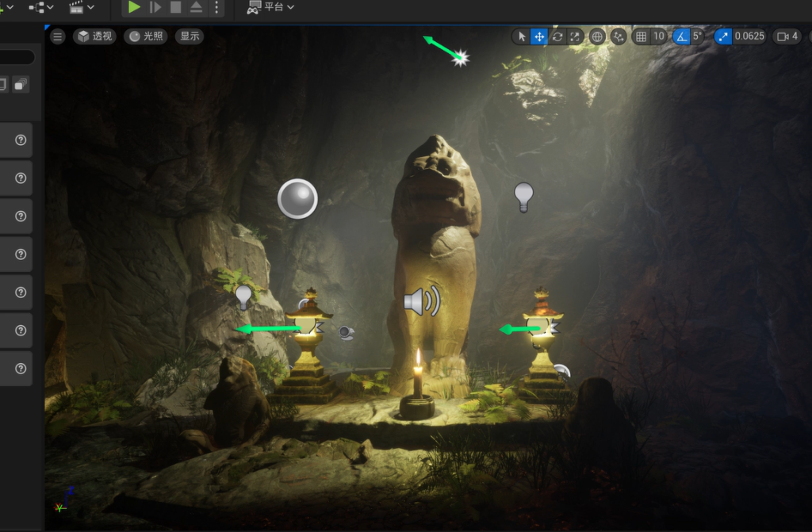The width and height of the screenshot is (812, 532).
Task: Click the topmost help question-mark icon
Action: 21,140
